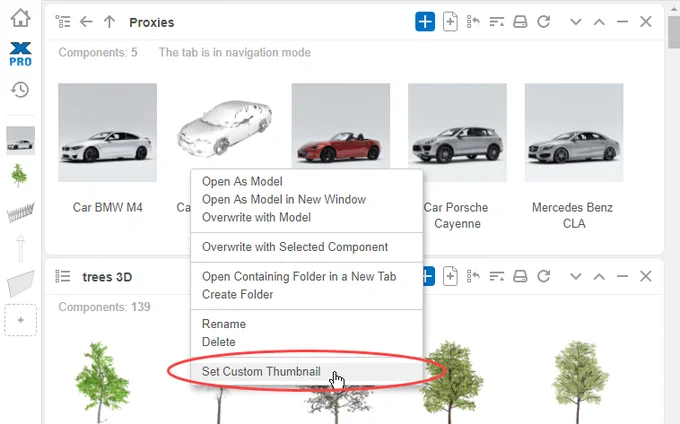680x424 pixels.
Task: Go back with the Proxies left arrow
Action: pyautogui.click(x=86, y=22)
